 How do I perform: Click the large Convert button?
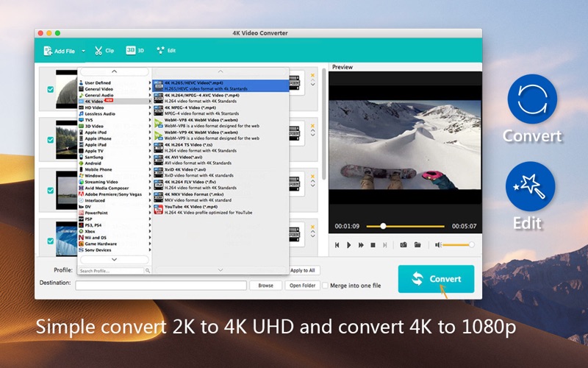[436, 279]
